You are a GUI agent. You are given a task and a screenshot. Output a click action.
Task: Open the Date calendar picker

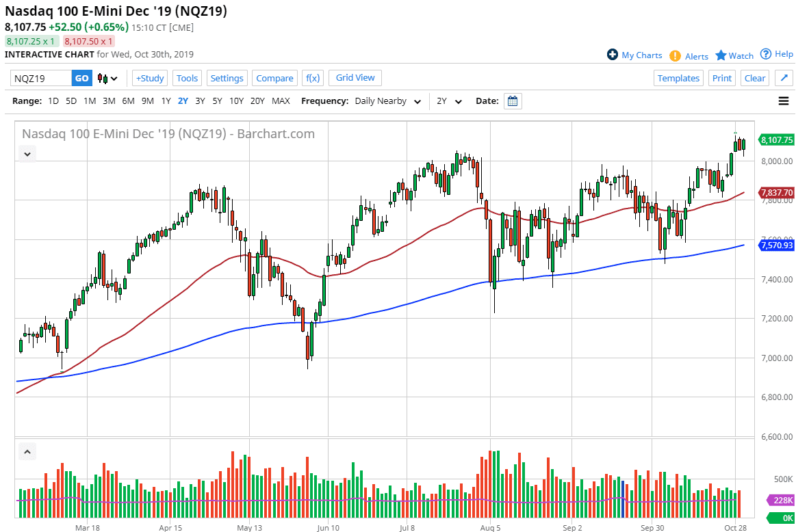pyautogui.click(x=513, y=101)
